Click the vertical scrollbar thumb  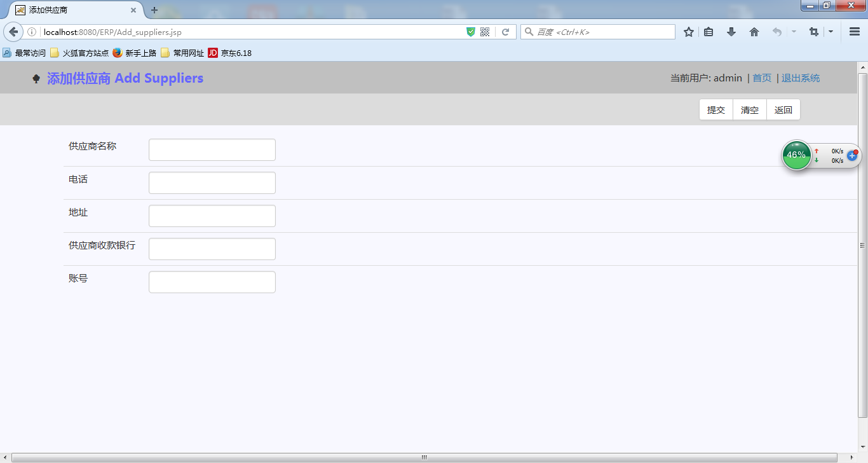point(863,245)
